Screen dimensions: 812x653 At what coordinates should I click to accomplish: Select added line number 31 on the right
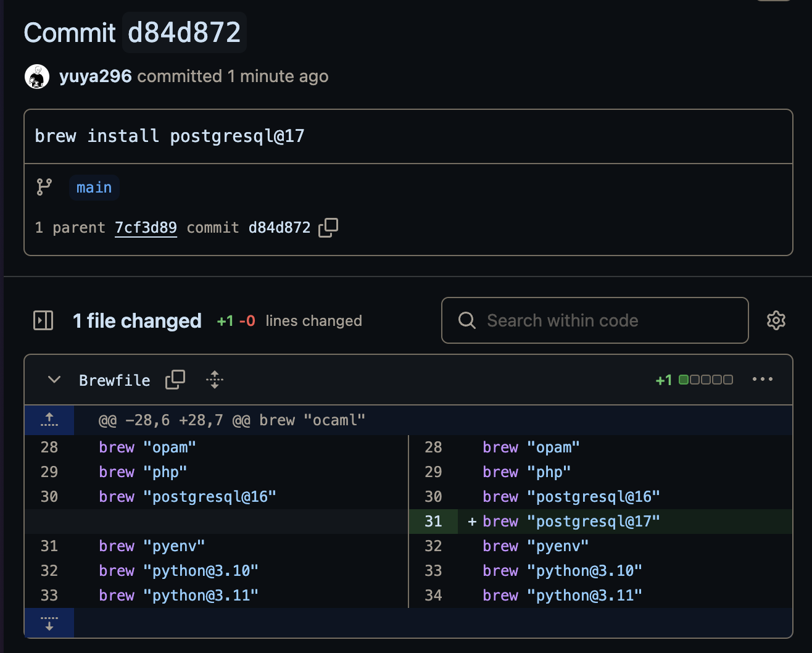[433, 522]
